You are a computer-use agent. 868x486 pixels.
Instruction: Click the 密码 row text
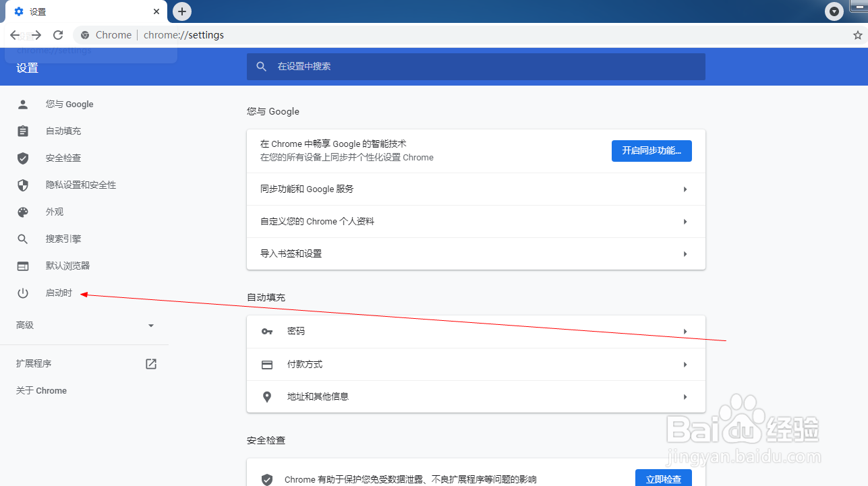coord(296,332)
